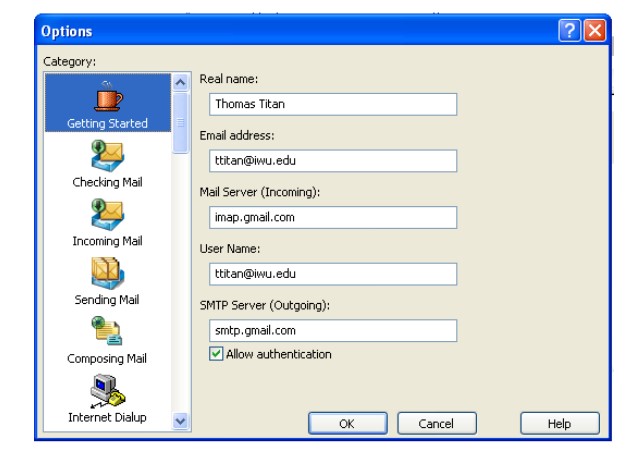Open the Incoming Mail category icon

(107, 215)
